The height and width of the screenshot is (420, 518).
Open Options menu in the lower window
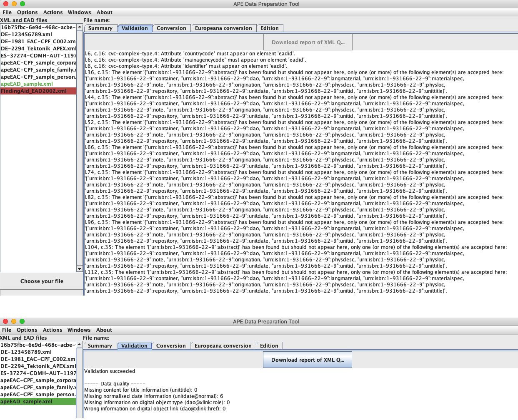click(x=27, y=330)
